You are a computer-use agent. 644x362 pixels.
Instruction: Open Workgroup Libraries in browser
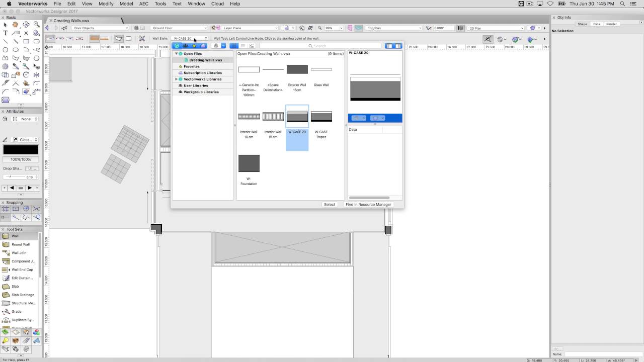(201, 92)
